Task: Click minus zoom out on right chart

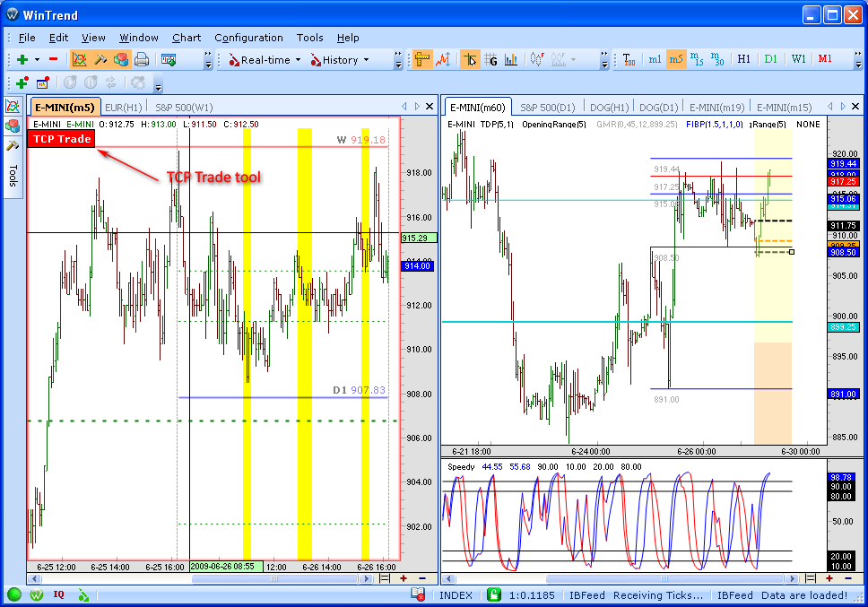Action: tap(848, 578)
